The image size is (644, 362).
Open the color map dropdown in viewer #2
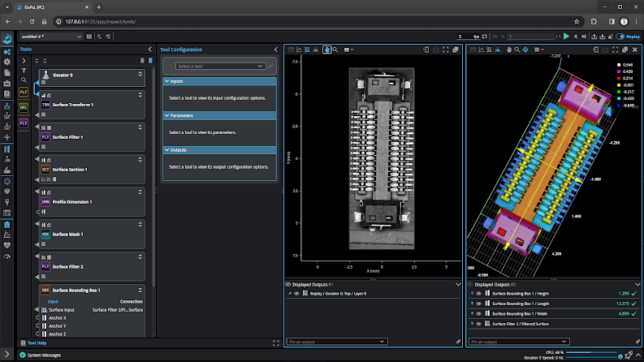[x=538, y=50]
